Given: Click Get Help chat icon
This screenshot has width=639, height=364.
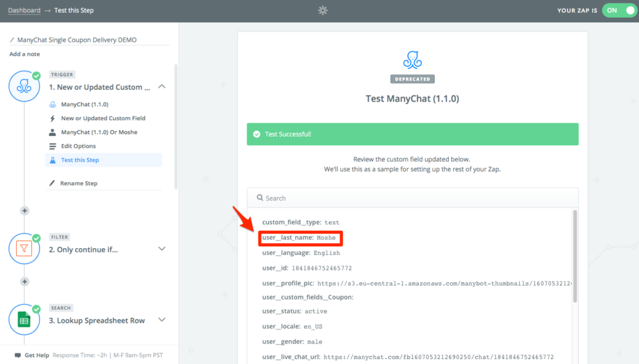Looking at the screenshot, I should 17,355.
